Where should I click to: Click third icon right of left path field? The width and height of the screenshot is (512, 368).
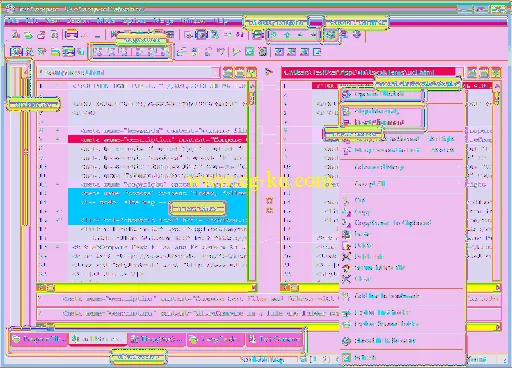(252, 72)
